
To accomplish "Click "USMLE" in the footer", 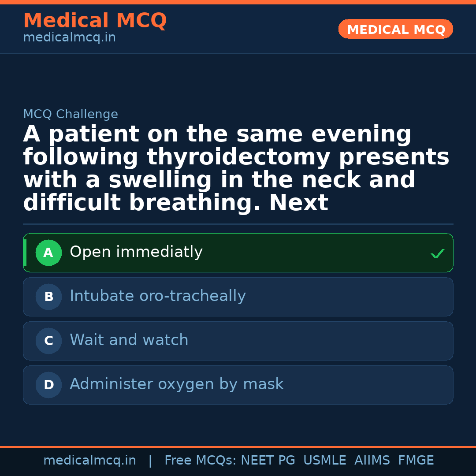I will click(x=324, y=461).
